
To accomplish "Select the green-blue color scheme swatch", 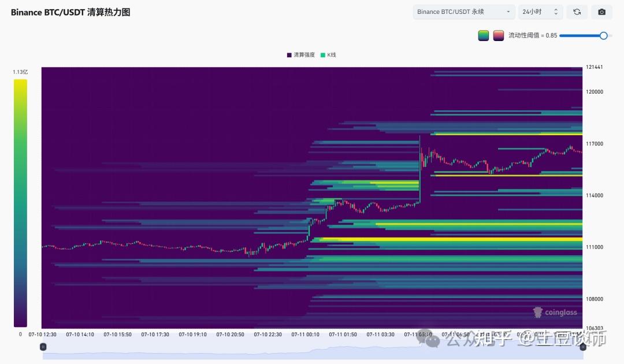I will coord(483,35).
